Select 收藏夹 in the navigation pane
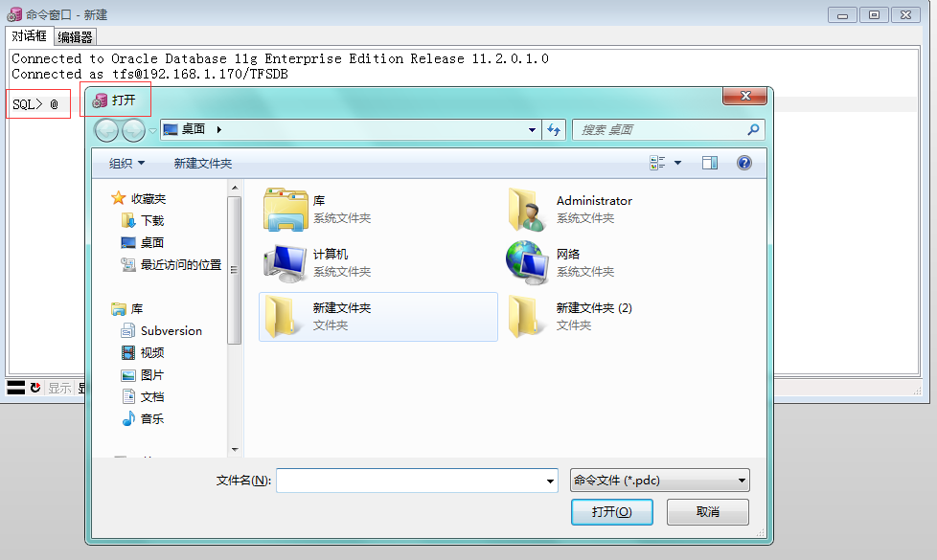This screenshot has height=560, width=937. tap(139, 198)
